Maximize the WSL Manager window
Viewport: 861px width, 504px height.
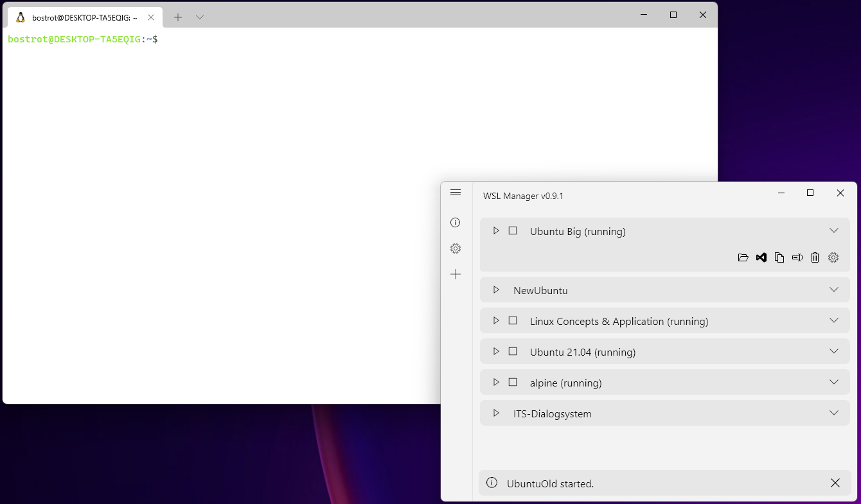pyautogui.click(x=810, y=193)
